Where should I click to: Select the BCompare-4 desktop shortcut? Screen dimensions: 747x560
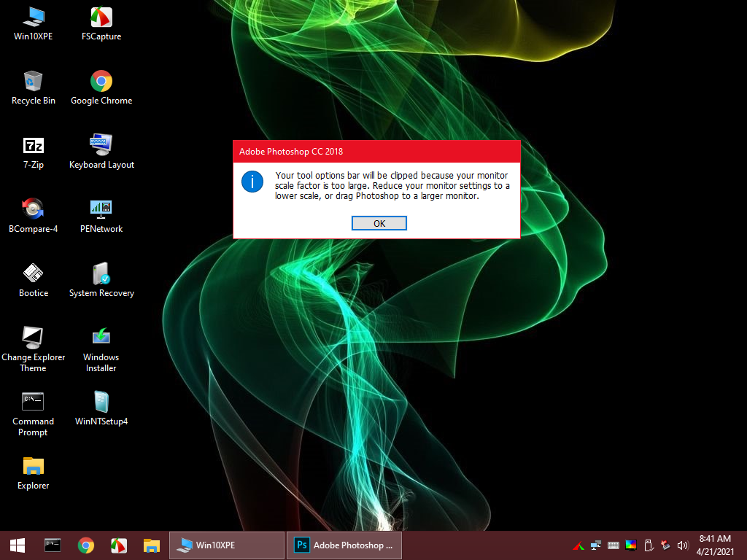(x=34, y=216)
